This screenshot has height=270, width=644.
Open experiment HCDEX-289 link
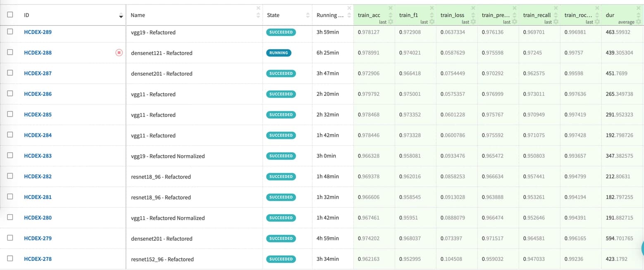point(38,32)
